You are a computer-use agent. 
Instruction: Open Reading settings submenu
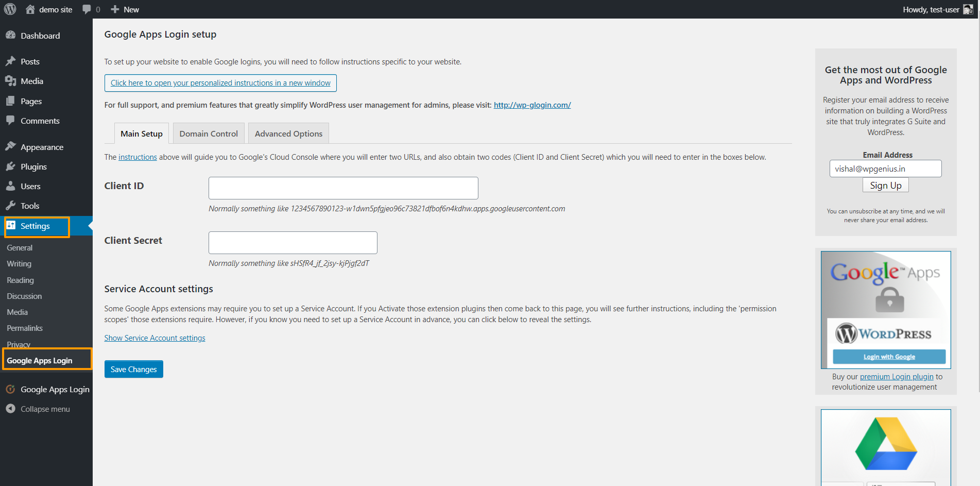(20, 280)
